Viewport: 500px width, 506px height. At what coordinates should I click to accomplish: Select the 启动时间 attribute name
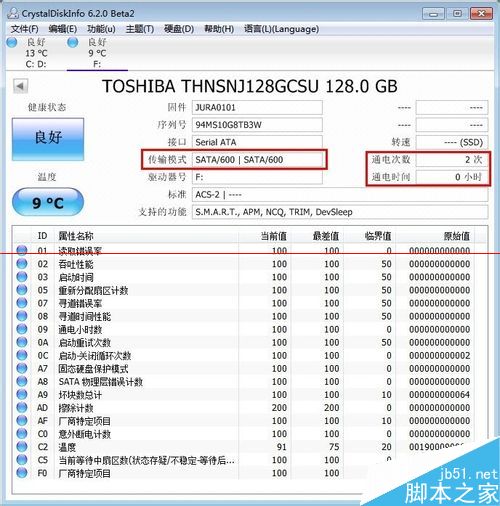[76, 277]
